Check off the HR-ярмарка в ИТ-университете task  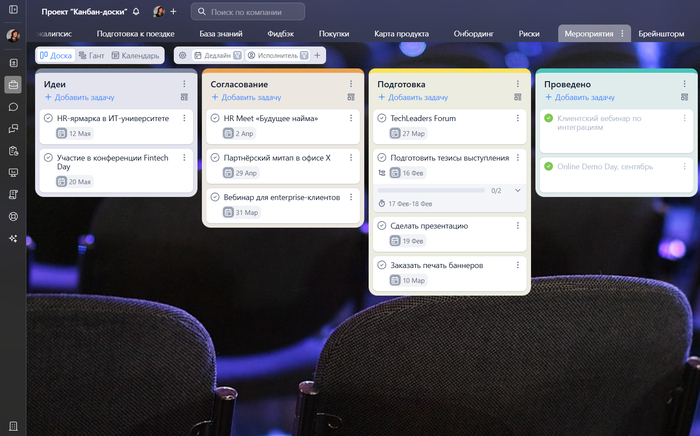[48, 118]
